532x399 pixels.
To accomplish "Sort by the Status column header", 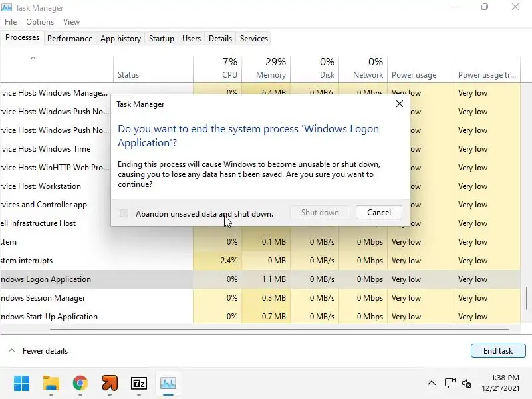I will pyautogui.click(x=154, y=69).
